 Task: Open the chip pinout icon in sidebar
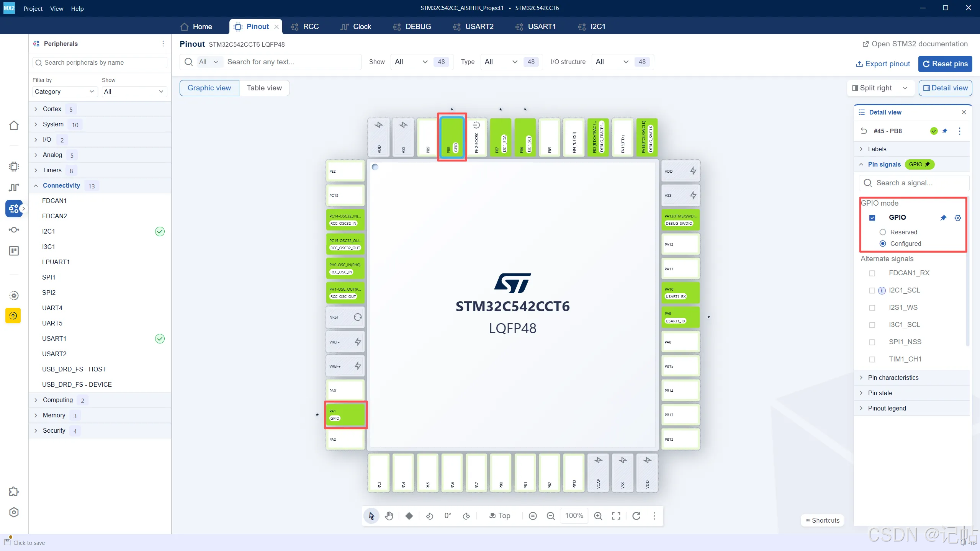click(x=14, y=166)
